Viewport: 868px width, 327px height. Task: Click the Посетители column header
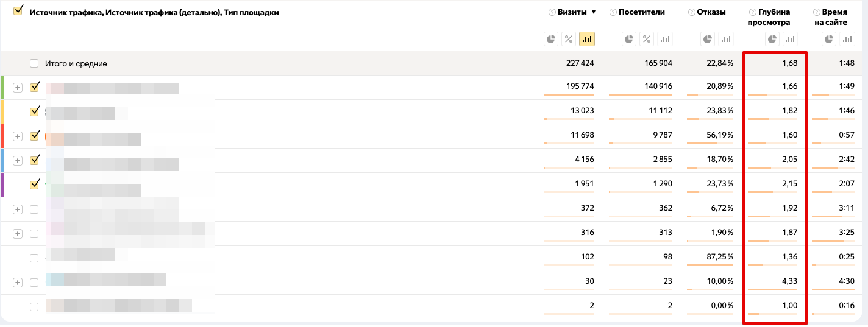click(x=641, y=12)
